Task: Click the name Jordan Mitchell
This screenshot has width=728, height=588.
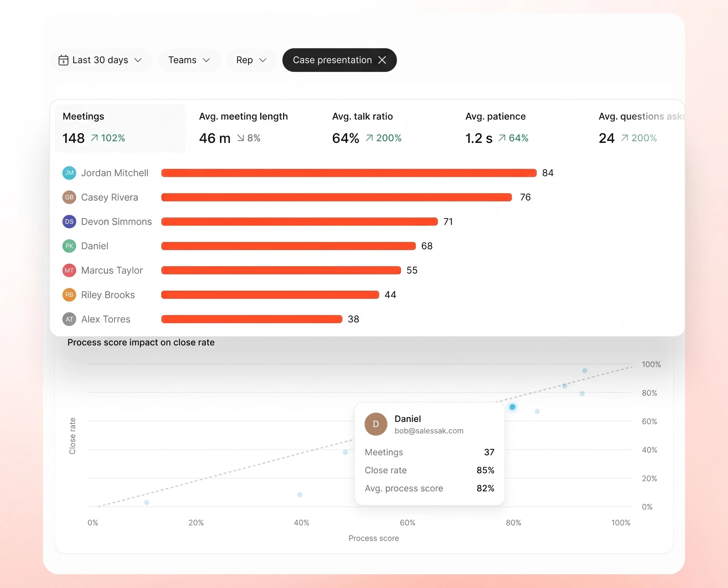Action: pyautogui.click(x=115, y=173)
